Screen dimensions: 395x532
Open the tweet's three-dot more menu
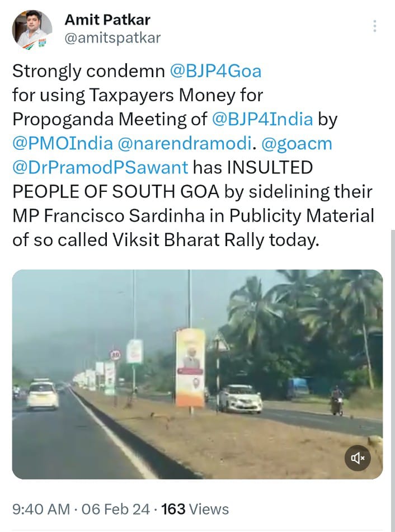tap(374, 26)
